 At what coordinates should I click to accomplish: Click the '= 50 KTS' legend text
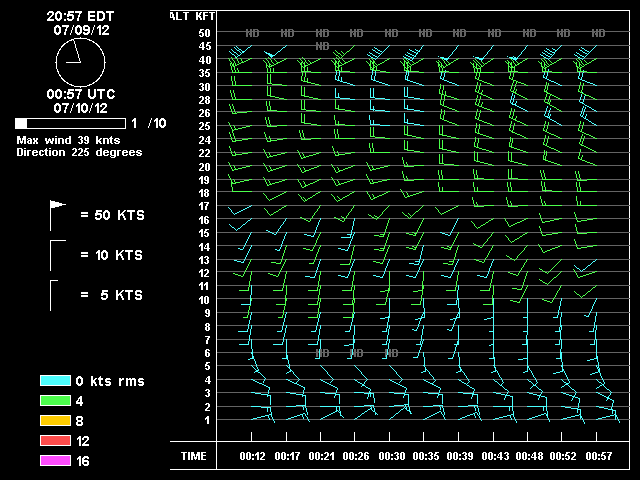coord(113,215)
